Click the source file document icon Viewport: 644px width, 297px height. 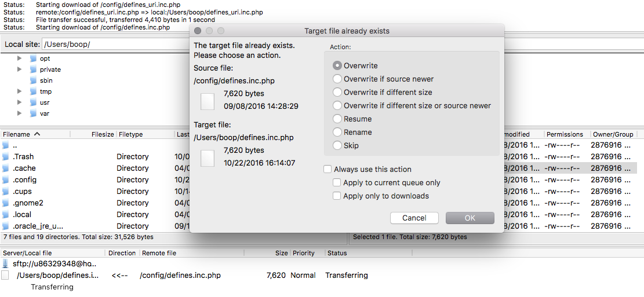208,101
